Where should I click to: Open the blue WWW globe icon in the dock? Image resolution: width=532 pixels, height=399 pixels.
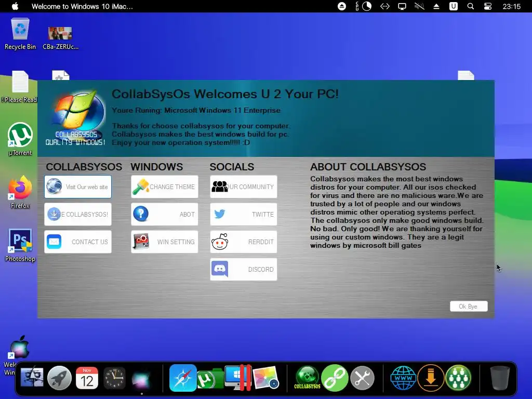pyautogui.click(x=403, y=378)
